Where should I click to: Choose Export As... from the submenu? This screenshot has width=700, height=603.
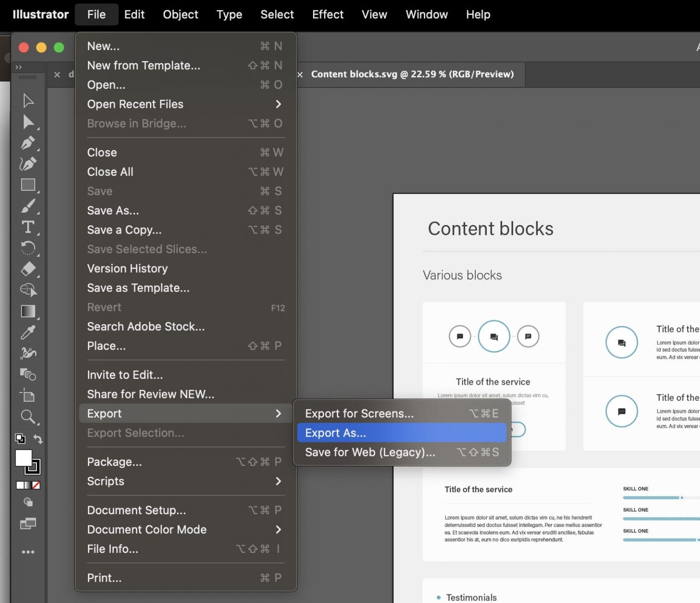[x=335, y=433]
